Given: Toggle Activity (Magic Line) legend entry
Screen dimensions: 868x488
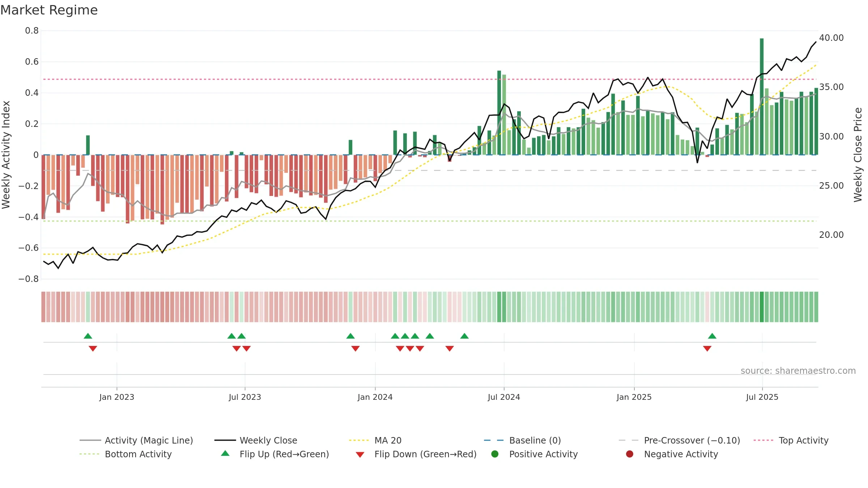Looking at the screenshot, I should (x=136, y=440).
